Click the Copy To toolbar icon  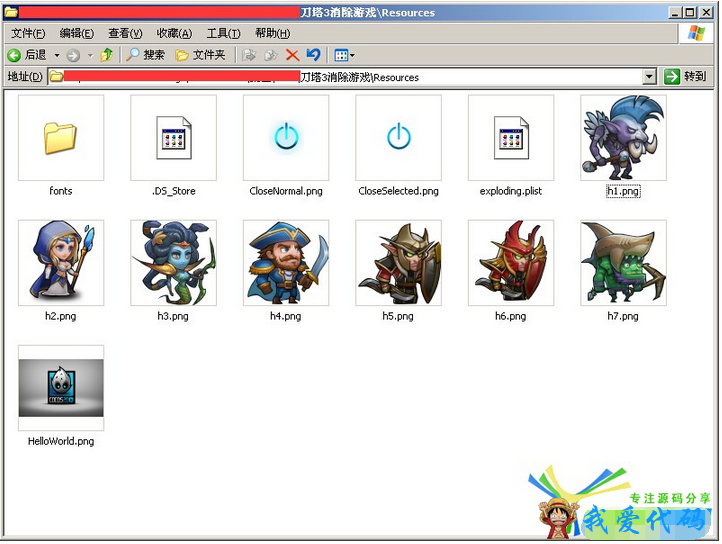click(x=271, y=55)
